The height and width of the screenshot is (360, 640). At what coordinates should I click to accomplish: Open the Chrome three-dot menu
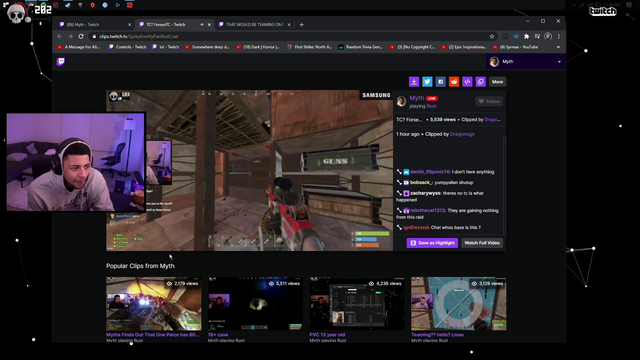pos(559,36)
